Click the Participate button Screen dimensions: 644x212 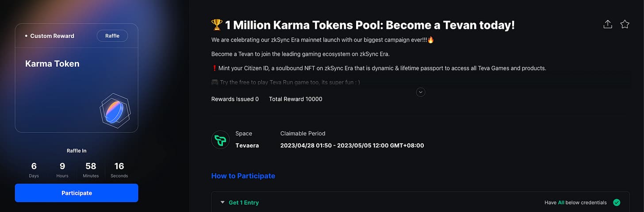tap(77, 193)
